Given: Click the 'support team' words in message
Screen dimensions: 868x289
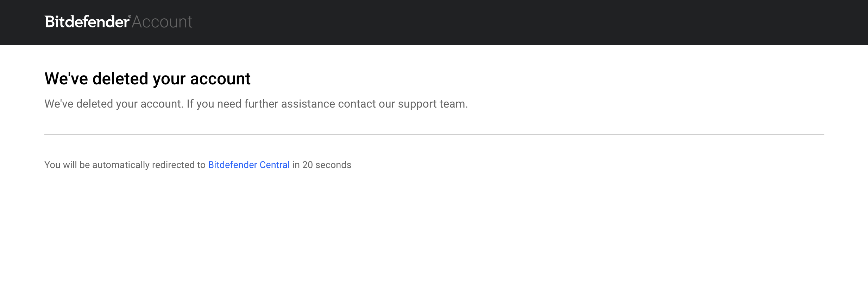Looking at the screenshot, I should (x=433, y=104).
